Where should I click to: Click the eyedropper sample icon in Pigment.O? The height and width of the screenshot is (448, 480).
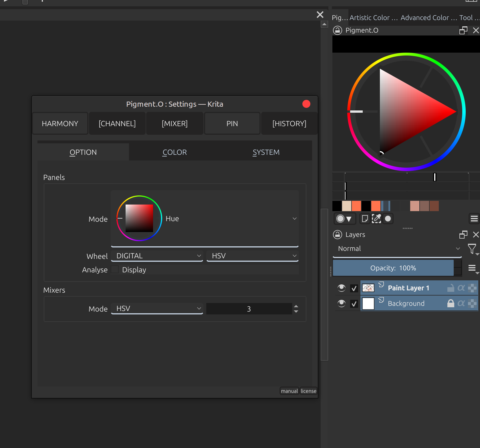pos(376,219)
